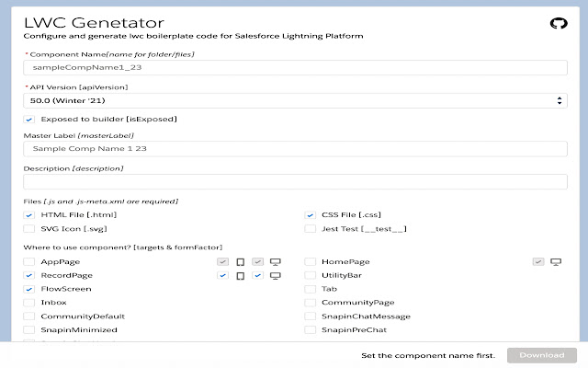Enable the SVG Icon file option
The width and height of the screenshot is (588, 368).
click(28, 229)
